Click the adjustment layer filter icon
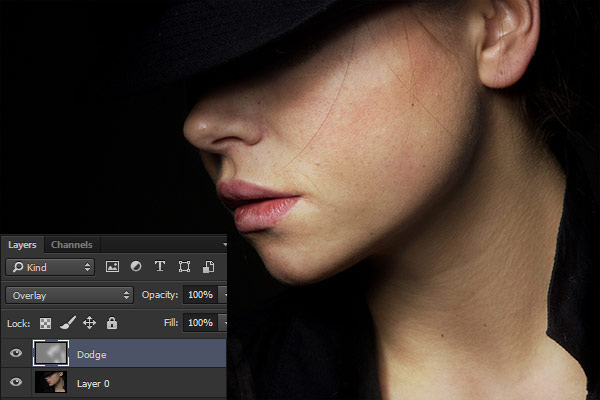 point(136,267)
